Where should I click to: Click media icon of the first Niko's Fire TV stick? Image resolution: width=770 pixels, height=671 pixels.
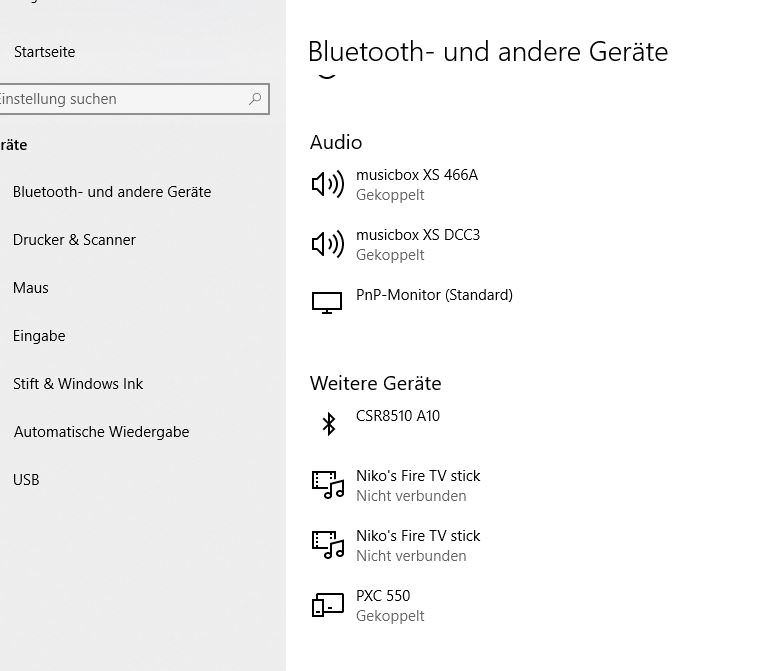[x=328, y=485]
